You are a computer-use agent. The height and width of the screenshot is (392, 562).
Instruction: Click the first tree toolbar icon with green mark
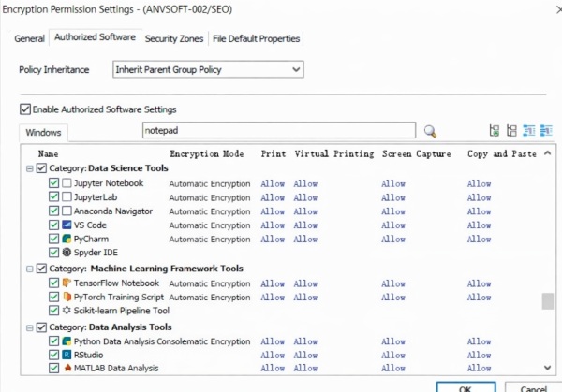click(495, 130)
